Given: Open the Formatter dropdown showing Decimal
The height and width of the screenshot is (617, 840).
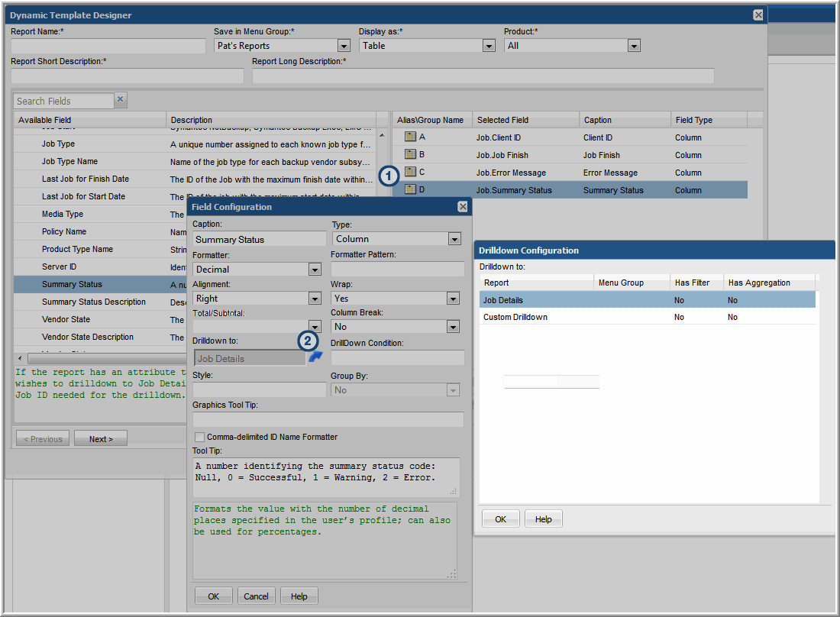Looking at the screenshot, I should pos(315,270).
